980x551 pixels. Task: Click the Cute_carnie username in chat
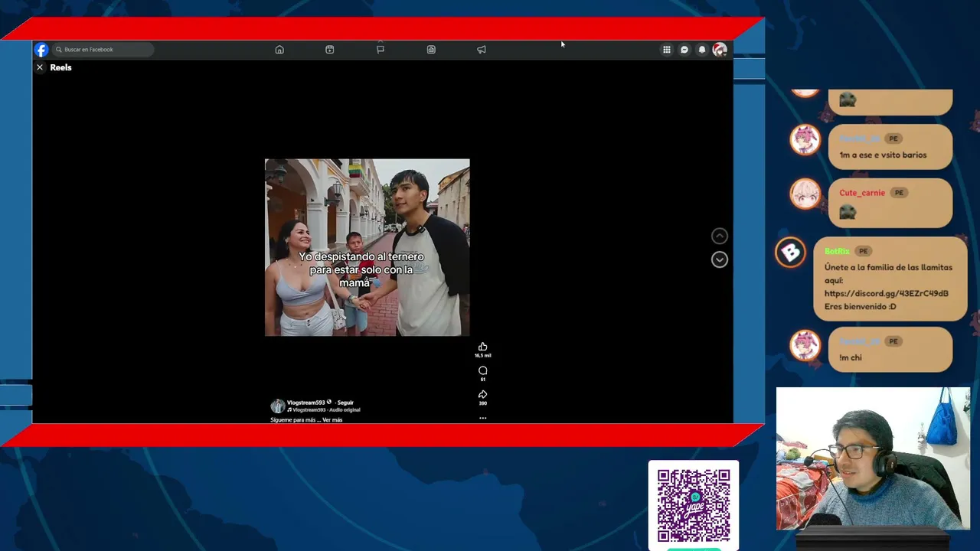862,193
